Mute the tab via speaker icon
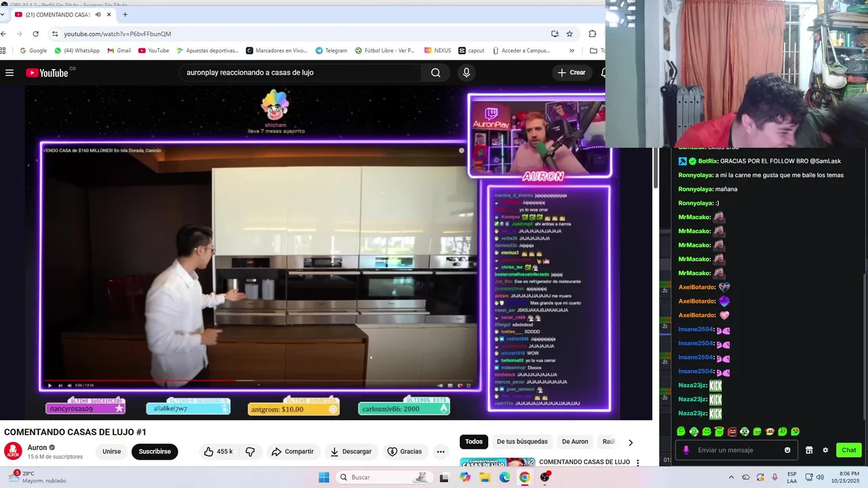This screenshot has width=868, height=488. point(98,14)
